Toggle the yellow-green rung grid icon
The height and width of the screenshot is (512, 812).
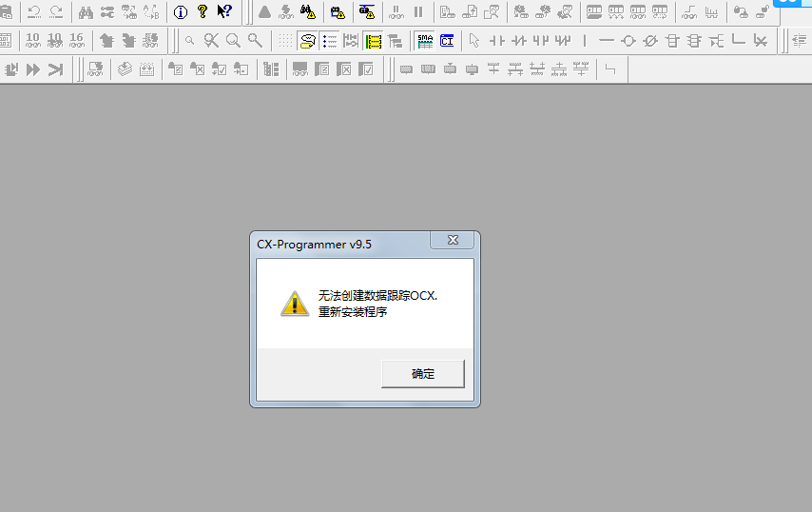point(374,41)
